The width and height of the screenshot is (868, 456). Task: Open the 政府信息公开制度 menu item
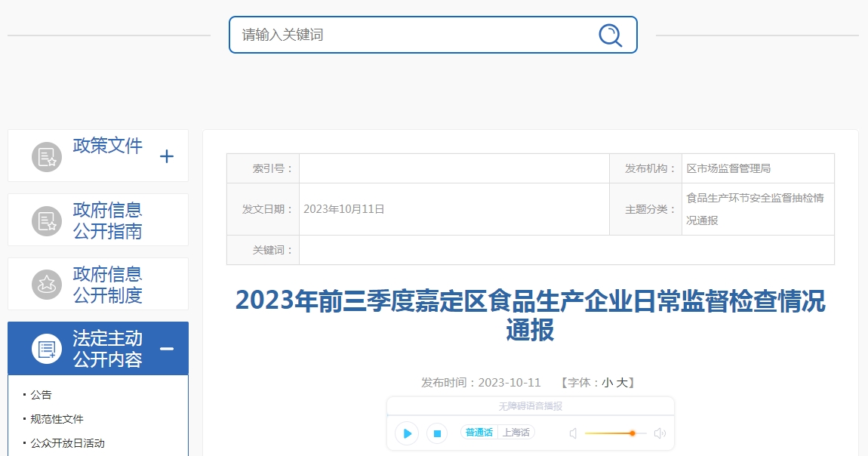[107, 285]
